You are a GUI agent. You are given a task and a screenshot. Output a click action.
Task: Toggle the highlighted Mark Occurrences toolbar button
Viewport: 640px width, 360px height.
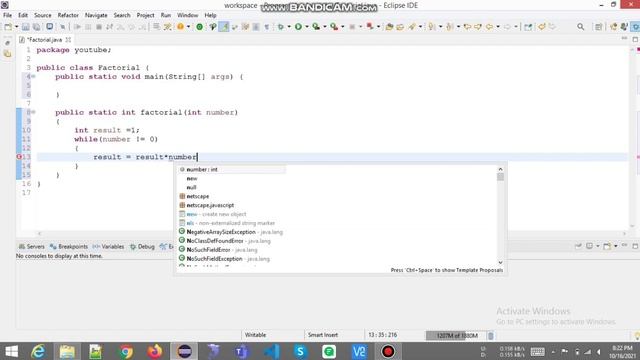[x=224, y=27]
